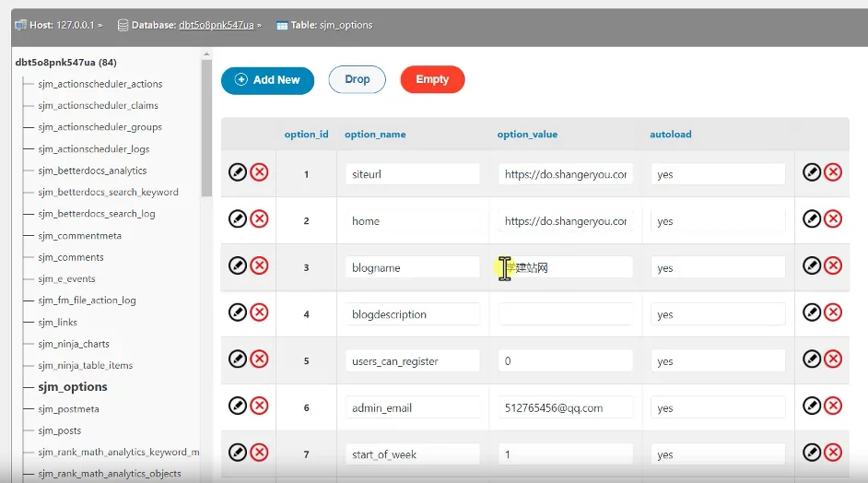Open the sjm_links table from sidebar

pyautogui.click(x=58, y=322)
